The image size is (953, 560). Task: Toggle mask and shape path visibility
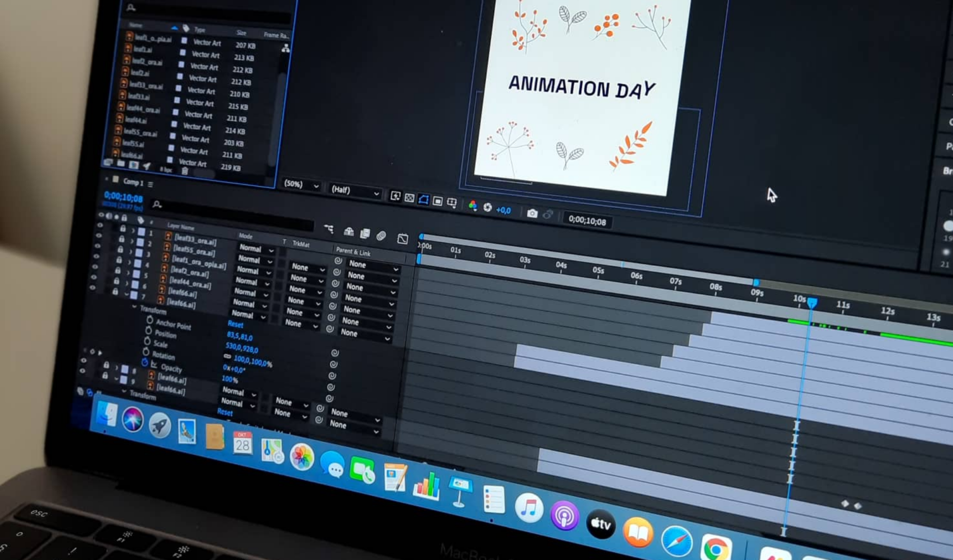click(423, 200)
